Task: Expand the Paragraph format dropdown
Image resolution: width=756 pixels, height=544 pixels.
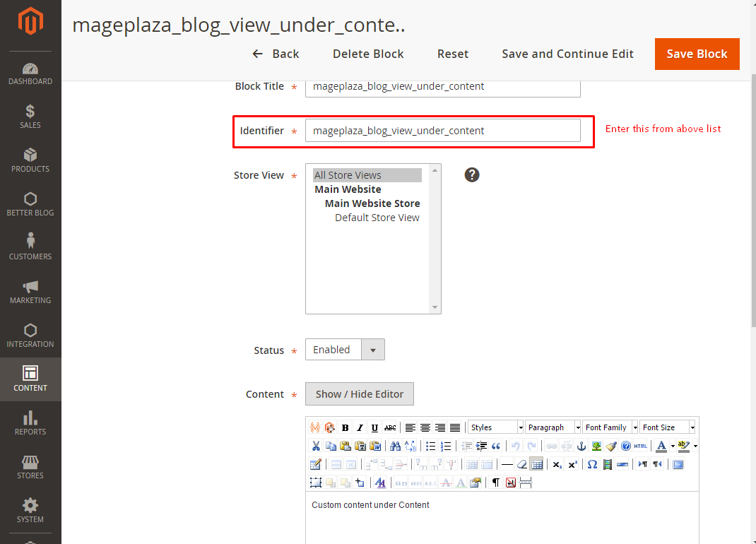Action: [553, 427]
